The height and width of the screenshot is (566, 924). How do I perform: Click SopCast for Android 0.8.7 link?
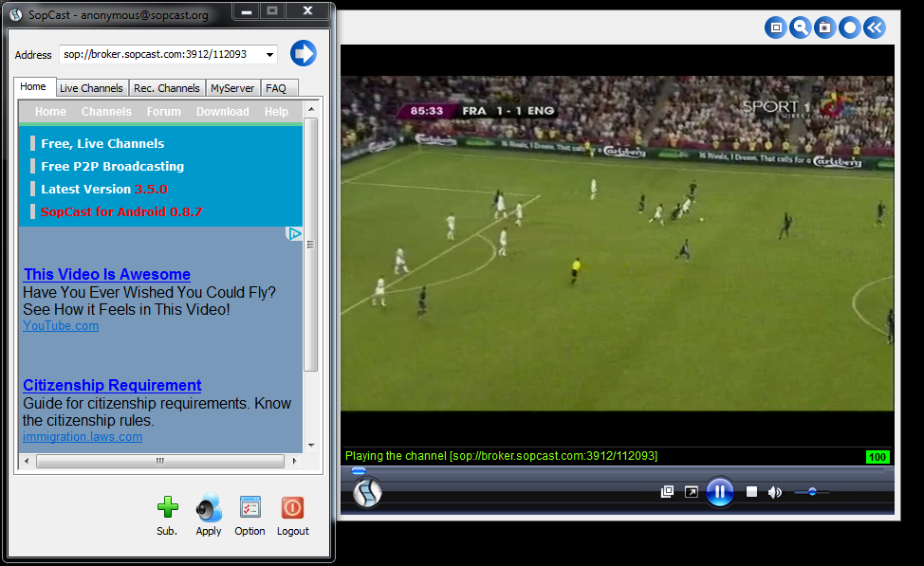tap(121, 211)
